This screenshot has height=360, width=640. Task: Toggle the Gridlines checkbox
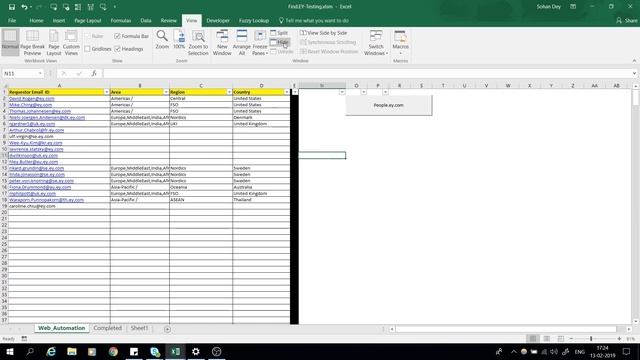click(x=87, y=49)
